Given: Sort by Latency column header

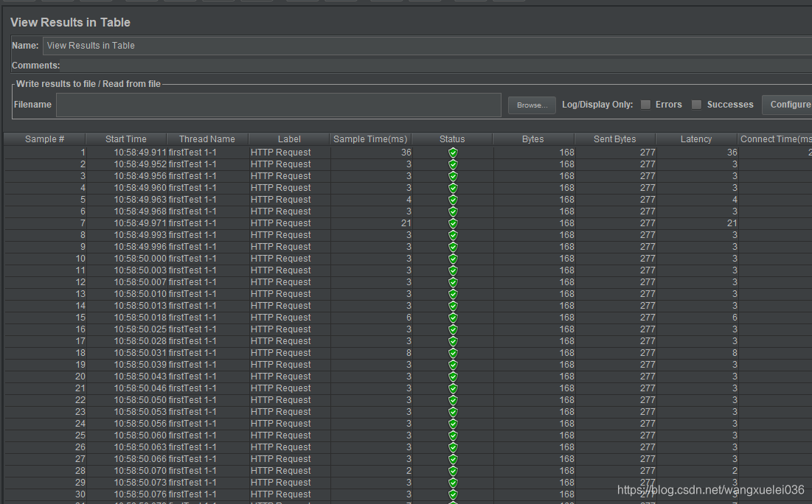Looking at the screenshot, I should click(x=696, y=139).
